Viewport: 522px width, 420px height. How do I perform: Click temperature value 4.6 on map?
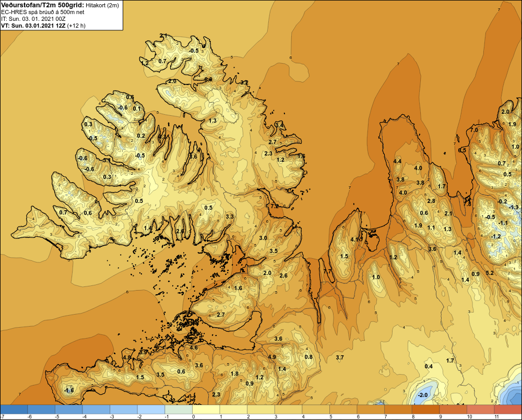tap(194, 348)
